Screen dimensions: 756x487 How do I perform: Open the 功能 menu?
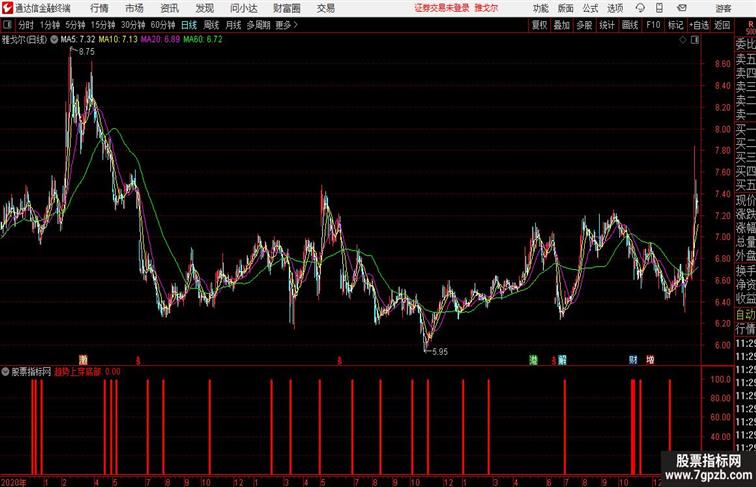540,8
